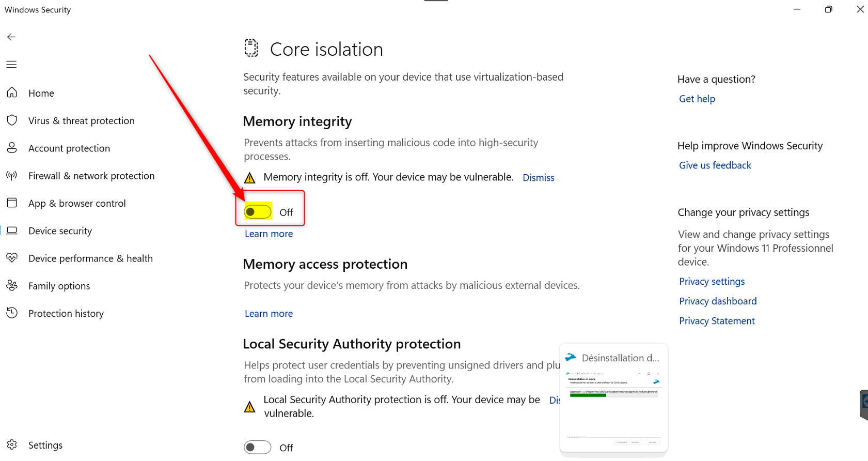
Task: Open Settings gear in the sidebar
Action: [x=12, y=445]
